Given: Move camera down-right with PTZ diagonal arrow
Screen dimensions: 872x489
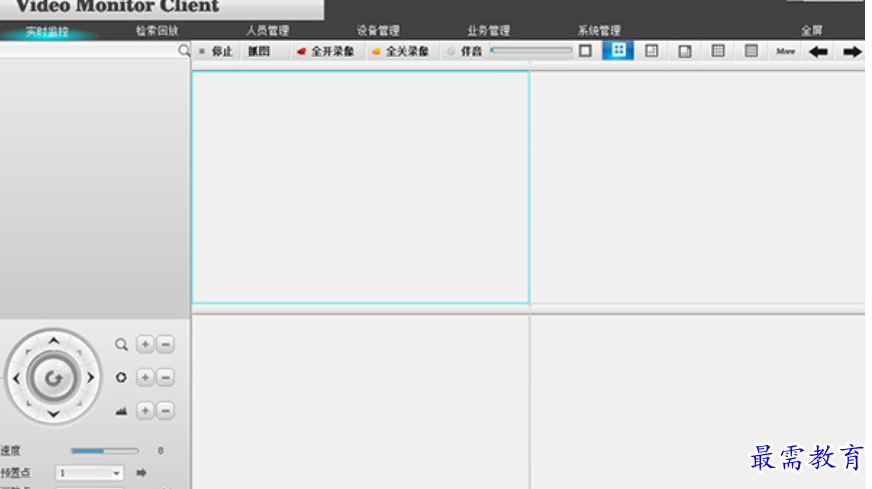Looking at the screenshot, I should 79,404.
